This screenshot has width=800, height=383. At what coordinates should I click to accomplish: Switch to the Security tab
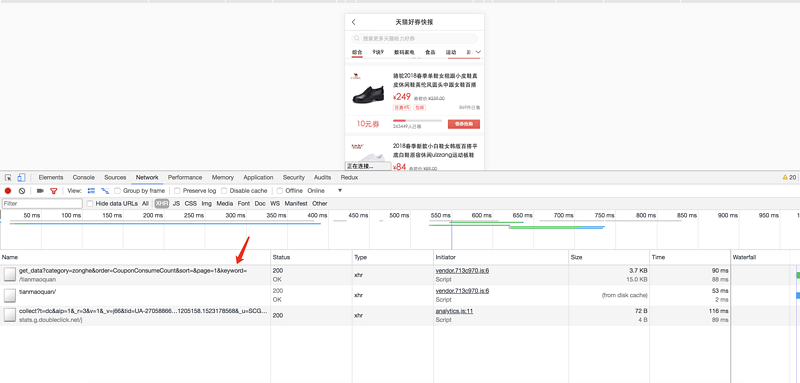294,177
